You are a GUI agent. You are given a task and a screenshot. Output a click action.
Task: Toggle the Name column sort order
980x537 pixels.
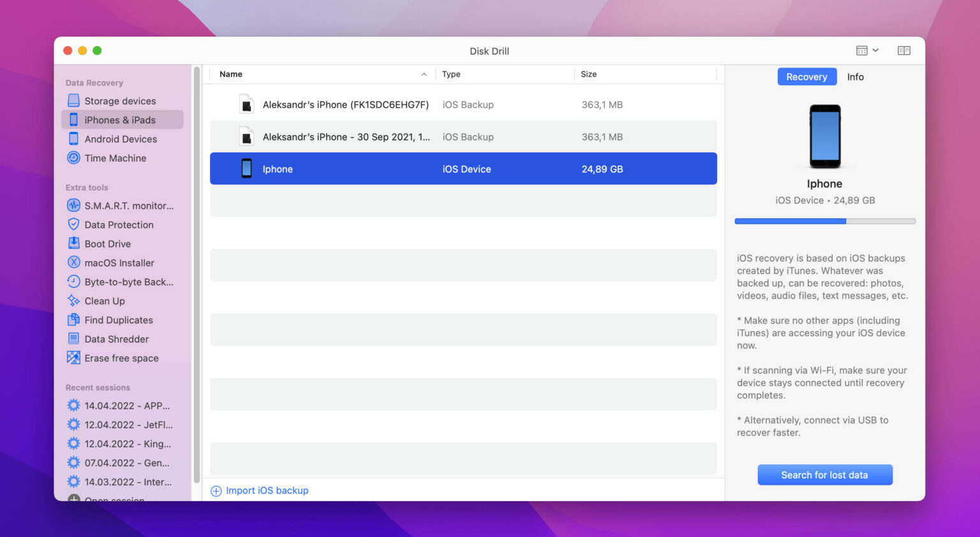[230, 74]
